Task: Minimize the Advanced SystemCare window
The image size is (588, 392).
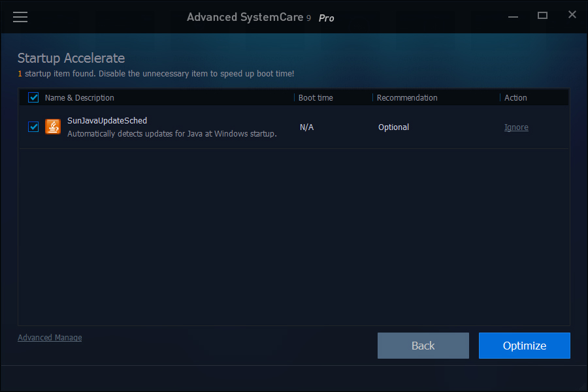Action: pos(513,16)
